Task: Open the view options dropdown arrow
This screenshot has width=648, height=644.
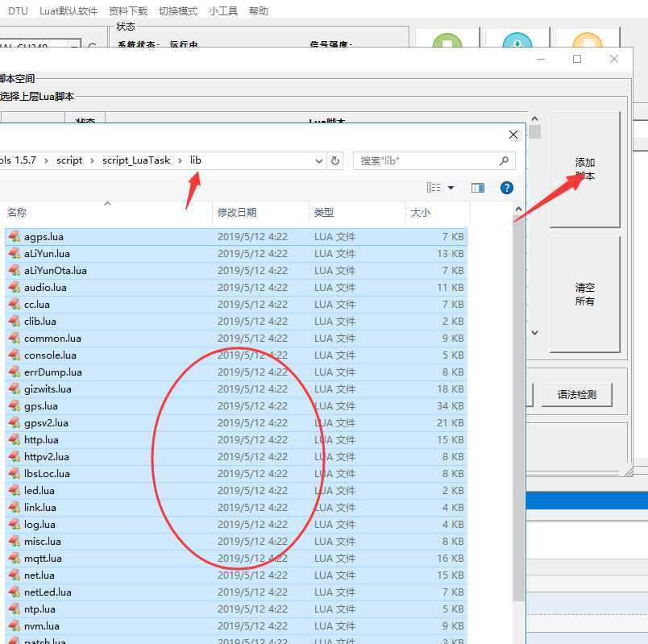Action: [451, 188]
